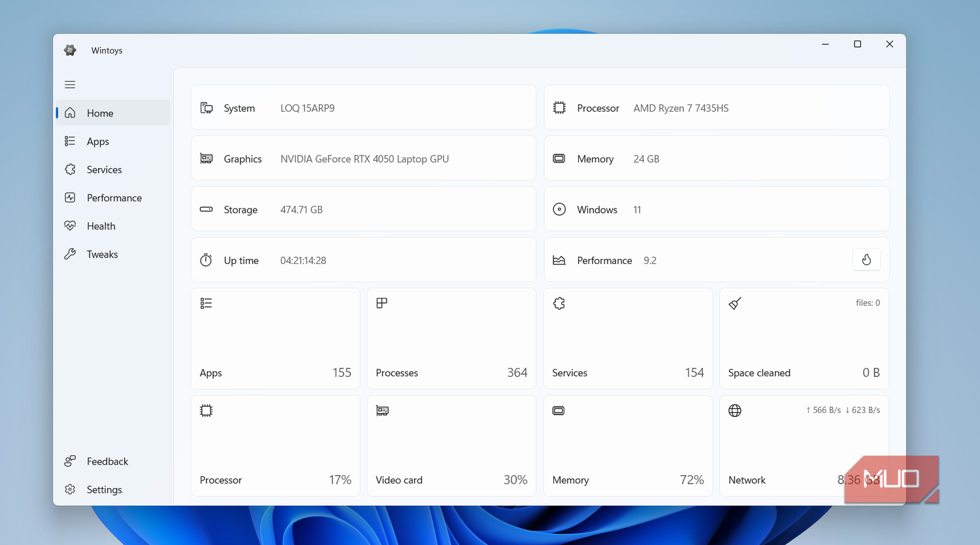Open the Performance section in sidebar
Image resolution: width=980 pixels, height=545 pixels.
coord(113,197)
